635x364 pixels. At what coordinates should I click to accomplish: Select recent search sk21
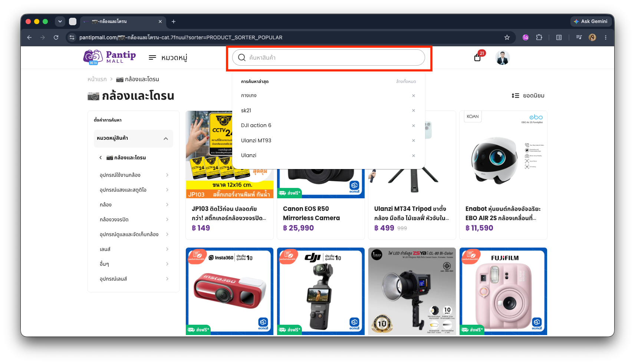point(246,110)
